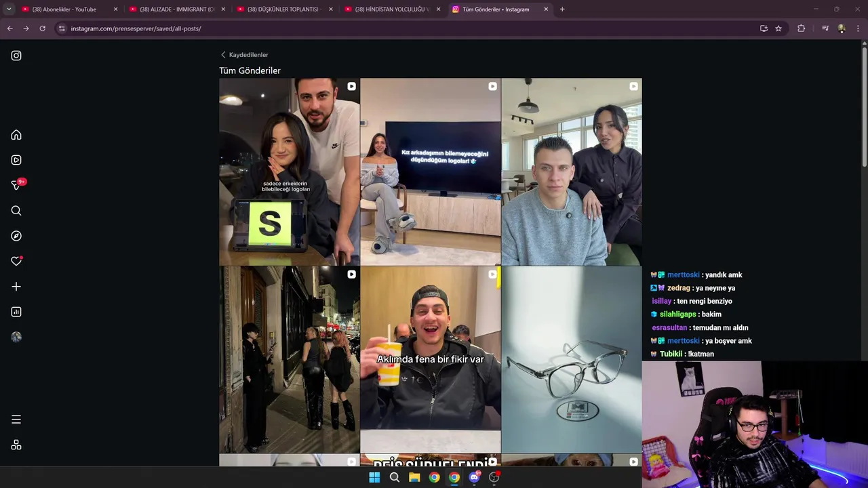Open Reels from the sidebar
Screen dimensions: 868x488
(x=16, y=160)
